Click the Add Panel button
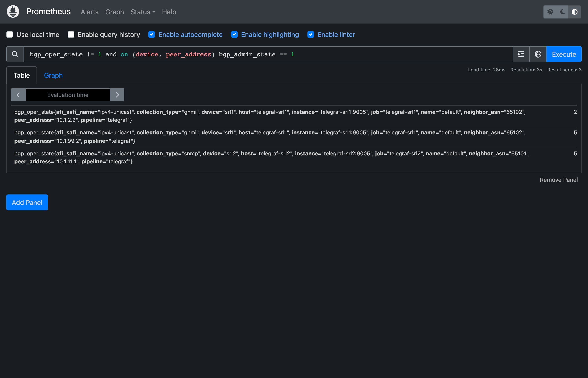Screen dimensions: 588x378 click(27, 202)
